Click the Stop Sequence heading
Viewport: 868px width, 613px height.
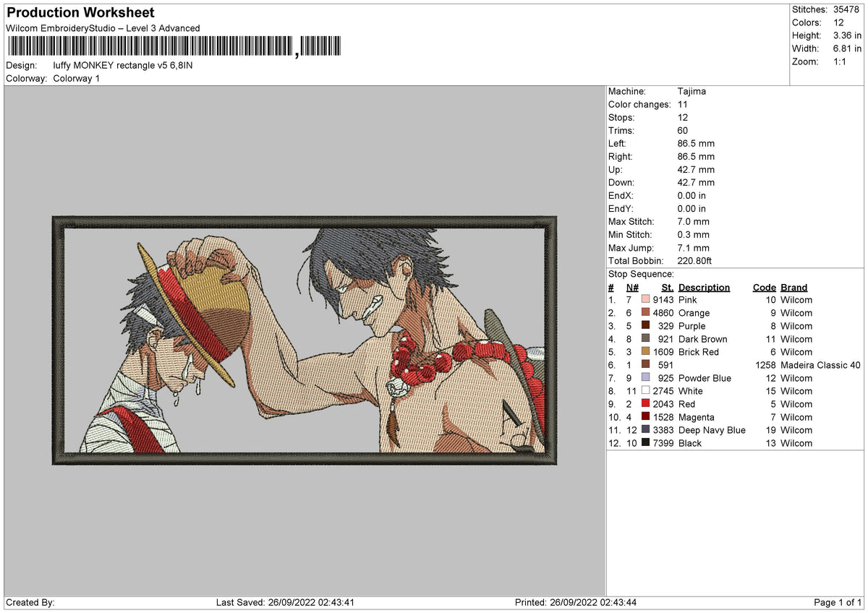click(641, 274)
